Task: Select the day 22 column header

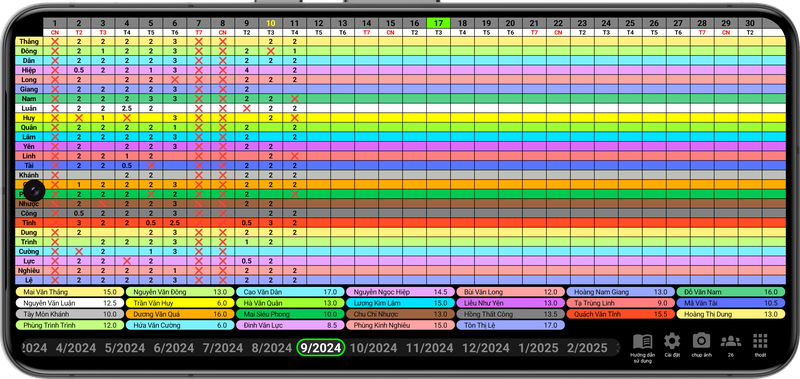Action: tap(558, 23)
